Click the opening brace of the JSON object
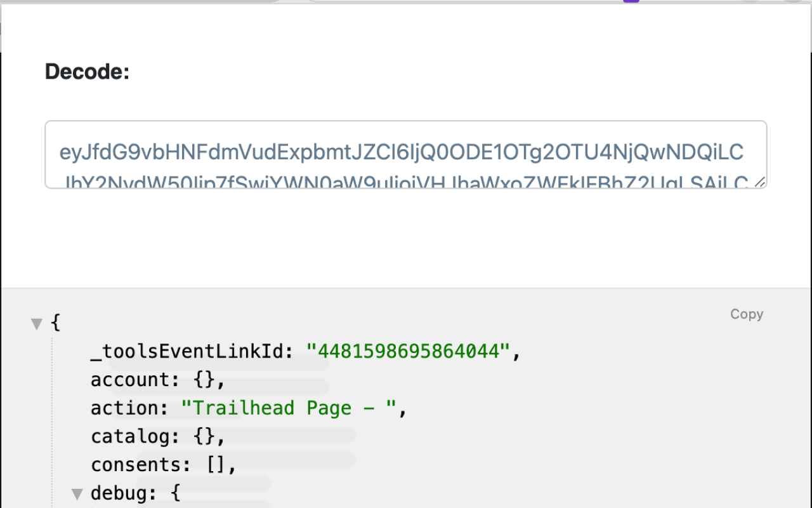Image resolution: width=812 pixels, height=508 pixels. (55, 323)
